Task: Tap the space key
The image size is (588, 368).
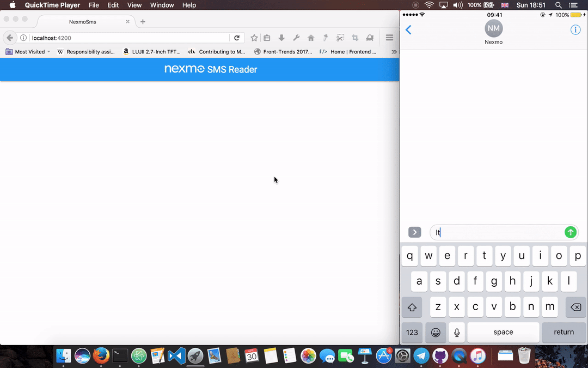Action: tap(503, 333)
